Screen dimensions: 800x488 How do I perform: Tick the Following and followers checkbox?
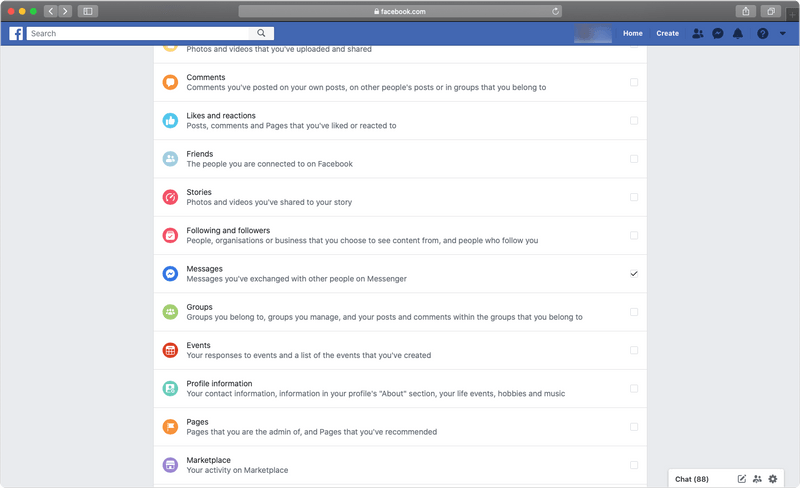[634, 235]
